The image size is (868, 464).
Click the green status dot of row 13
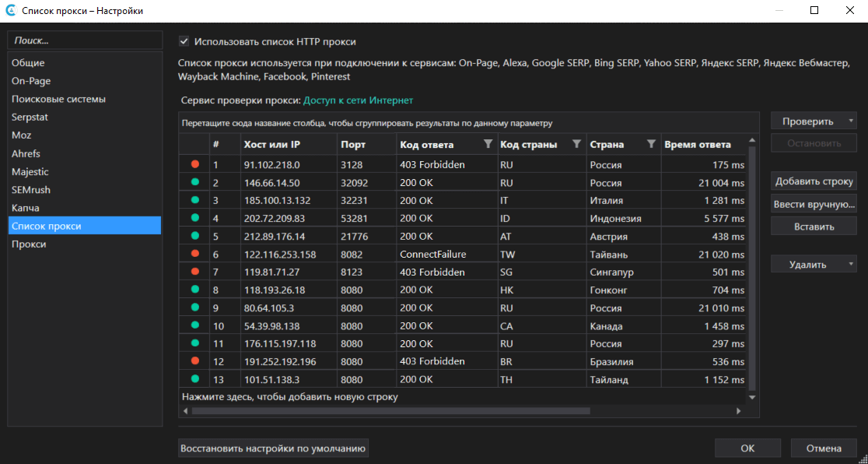tap(195, 380)
